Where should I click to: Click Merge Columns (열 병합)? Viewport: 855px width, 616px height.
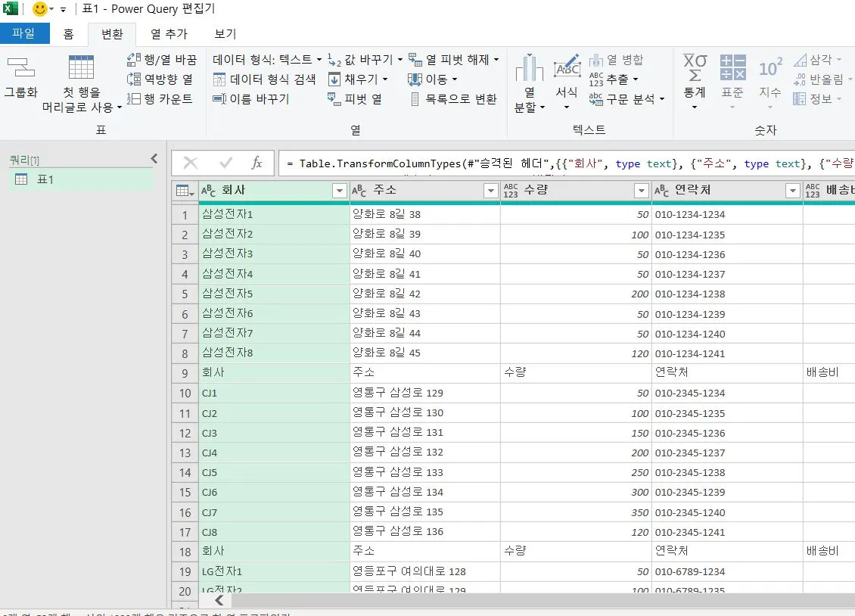tap(616, 60)
